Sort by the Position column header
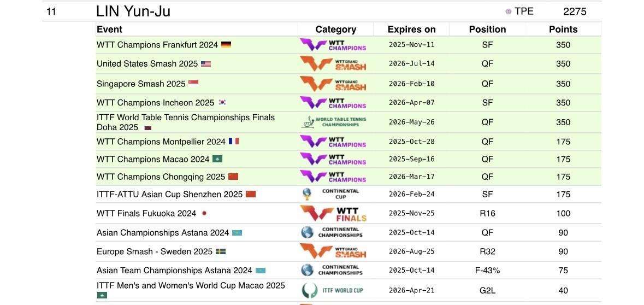This screenshot has width=644, height=305. [x=487, y=30]
